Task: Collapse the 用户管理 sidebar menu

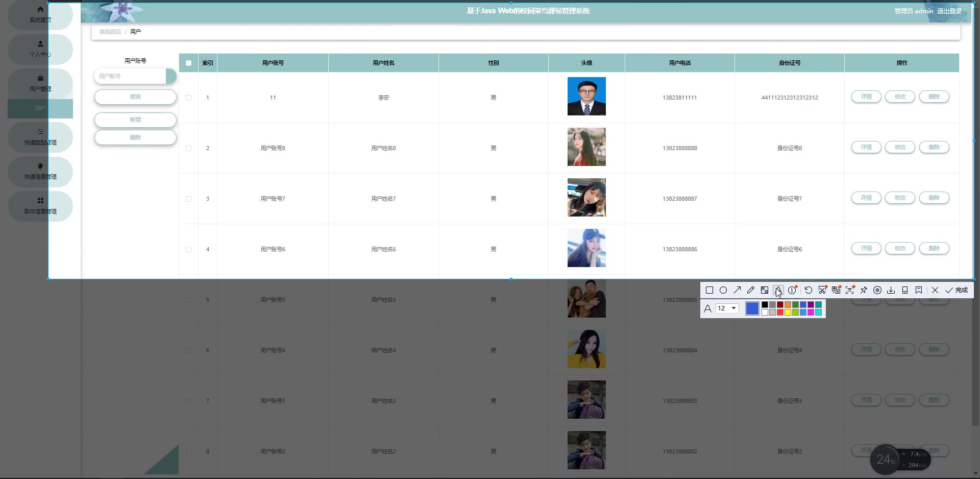Action: [40, 83]
